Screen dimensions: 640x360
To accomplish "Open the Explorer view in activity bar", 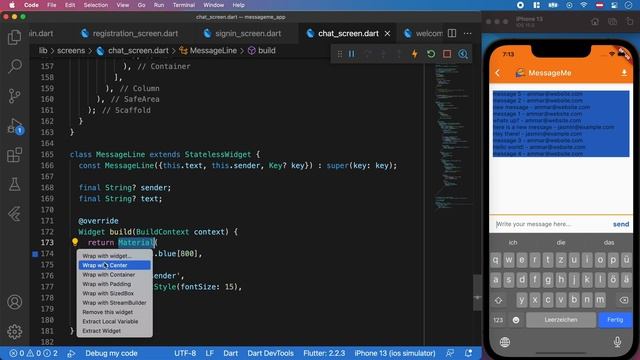I will [x=15, y=37].
